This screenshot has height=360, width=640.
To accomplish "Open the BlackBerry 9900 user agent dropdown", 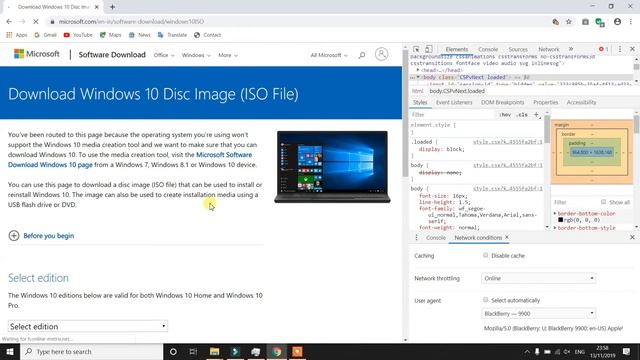I will [x=538, y=313].
